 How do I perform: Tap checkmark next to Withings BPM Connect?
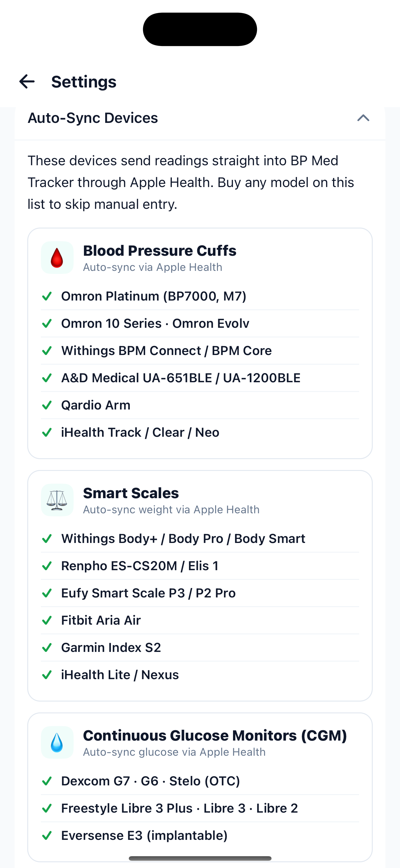point(47,351)
